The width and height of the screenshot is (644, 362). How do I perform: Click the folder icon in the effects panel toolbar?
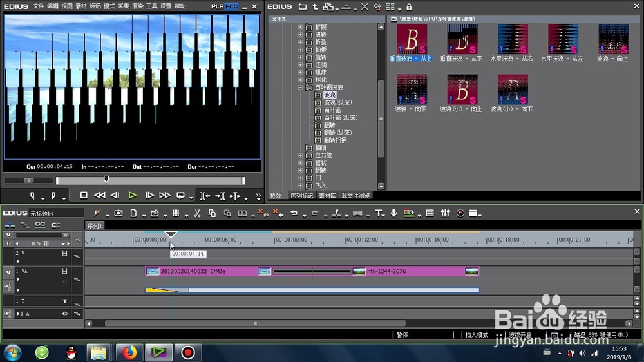[x=302, y=6]
